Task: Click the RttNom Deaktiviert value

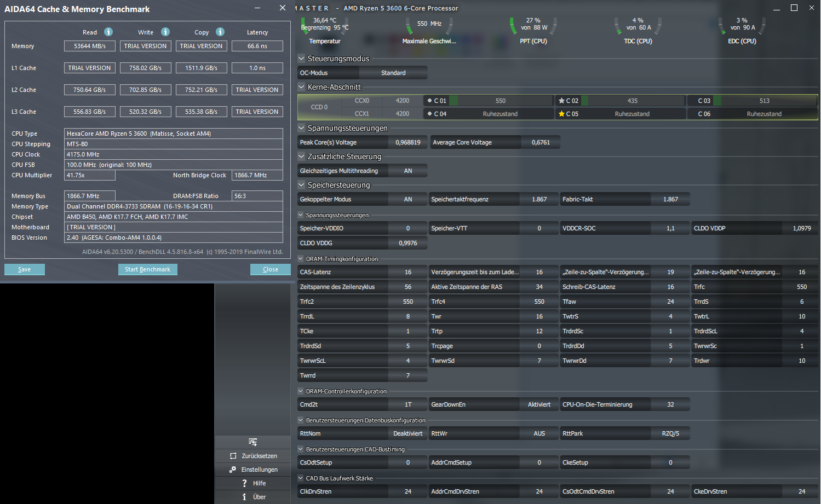Action: [x=408, y=433]
